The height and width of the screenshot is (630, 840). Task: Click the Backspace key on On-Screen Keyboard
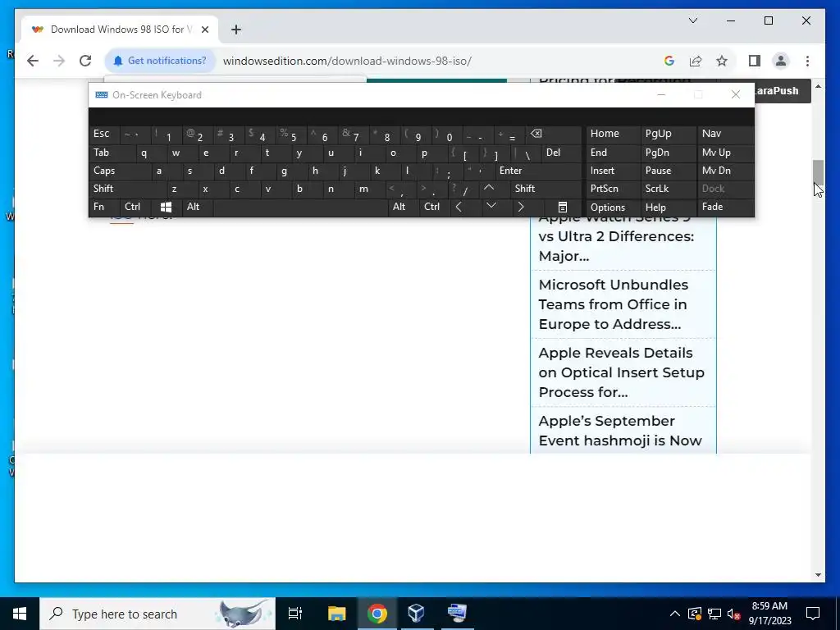[554, 134]
